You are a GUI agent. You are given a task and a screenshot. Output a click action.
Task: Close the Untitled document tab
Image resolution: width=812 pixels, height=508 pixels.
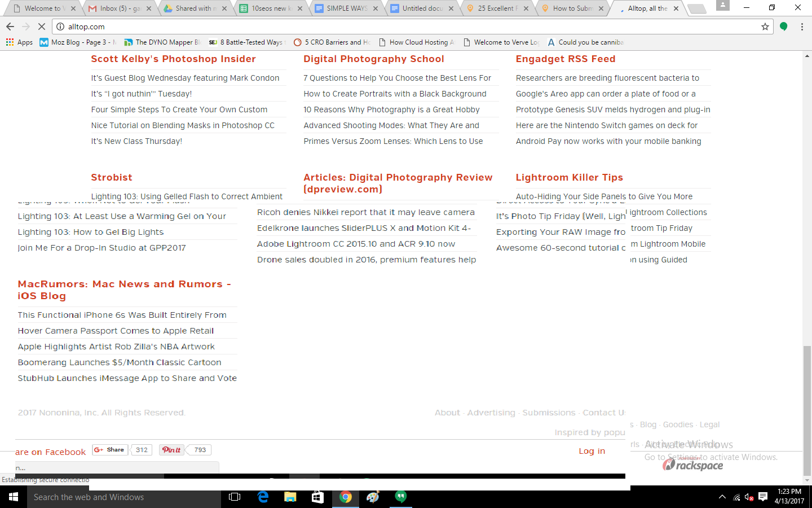(451, 8)
